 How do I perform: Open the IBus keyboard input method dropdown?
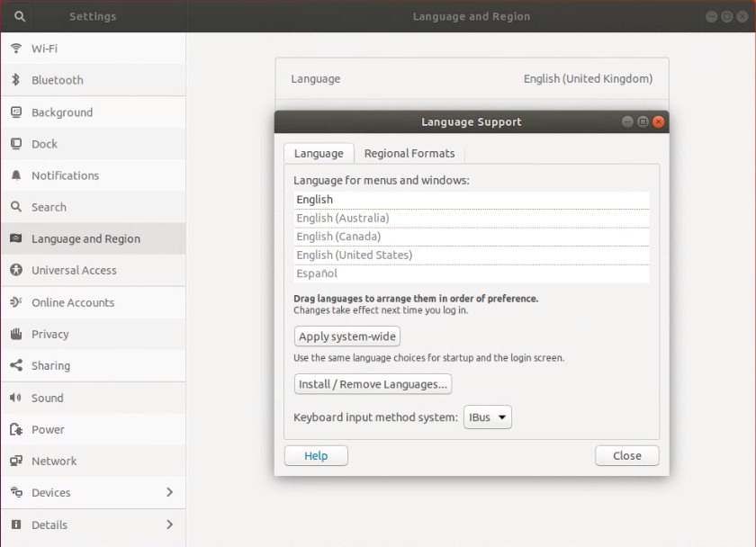pos(487,417)
